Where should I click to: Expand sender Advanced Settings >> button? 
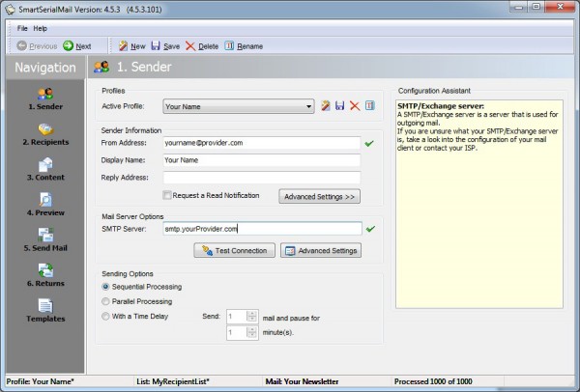click(319, 196)
